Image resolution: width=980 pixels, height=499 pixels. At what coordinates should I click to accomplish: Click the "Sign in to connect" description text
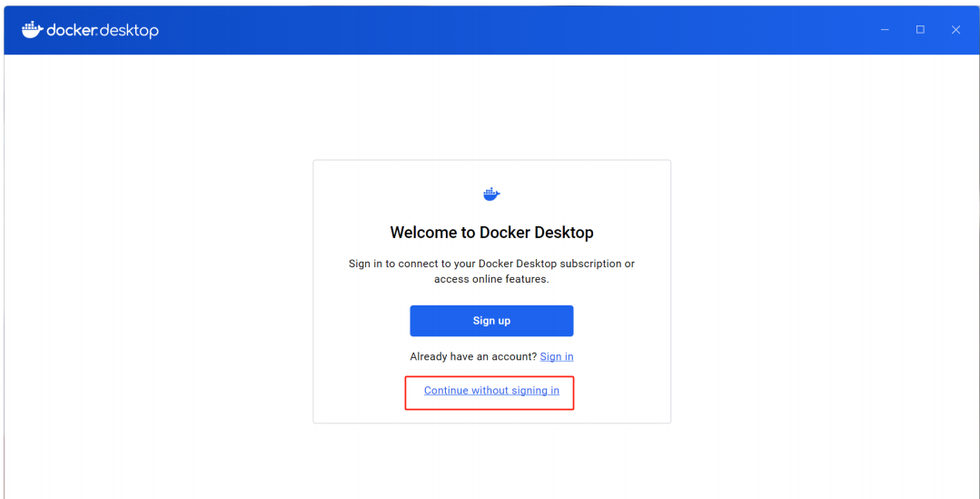[x=491, y=272]
